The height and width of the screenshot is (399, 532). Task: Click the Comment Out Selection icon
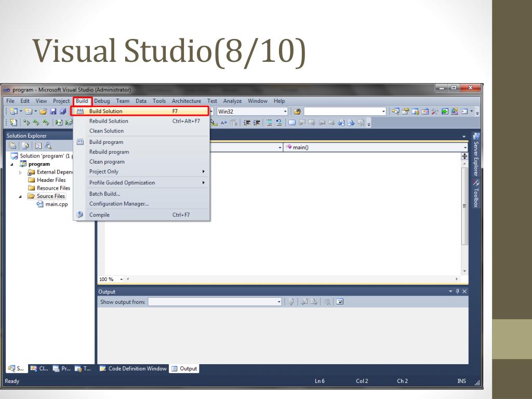[269, 123]
